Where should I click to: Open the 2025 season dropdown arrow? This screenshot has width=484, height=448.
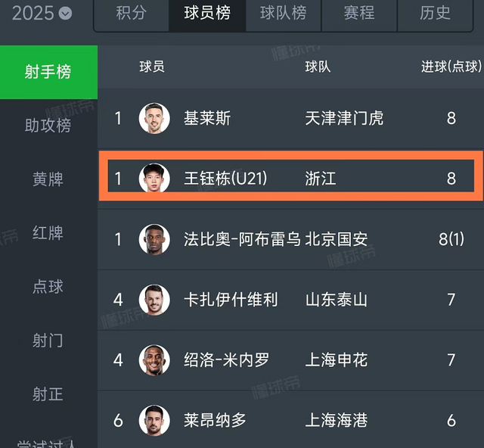[65, 14]
